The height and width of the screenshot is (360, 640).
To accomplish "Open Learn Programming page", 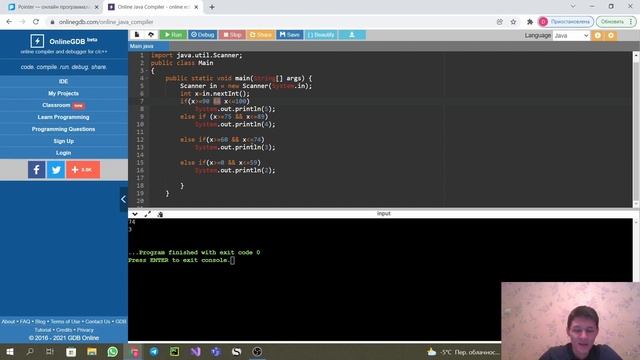I will [x=64, y=117].
